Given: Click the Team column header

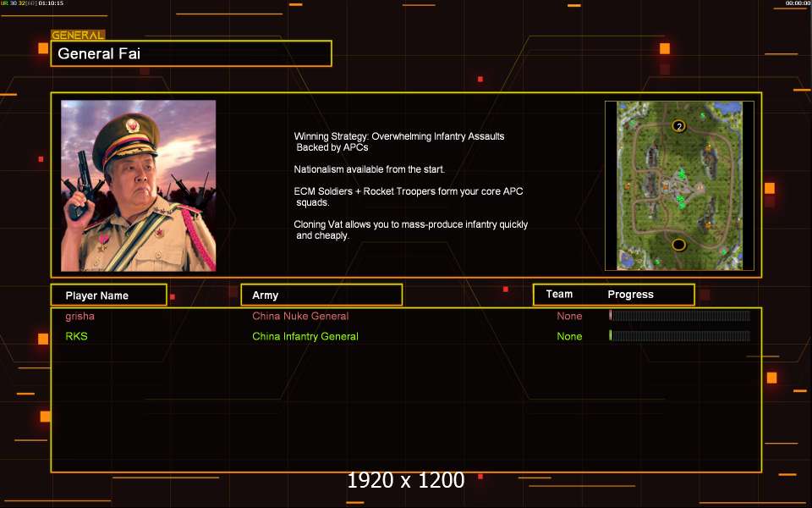Looking at the screenshot, I should point(559,294).
